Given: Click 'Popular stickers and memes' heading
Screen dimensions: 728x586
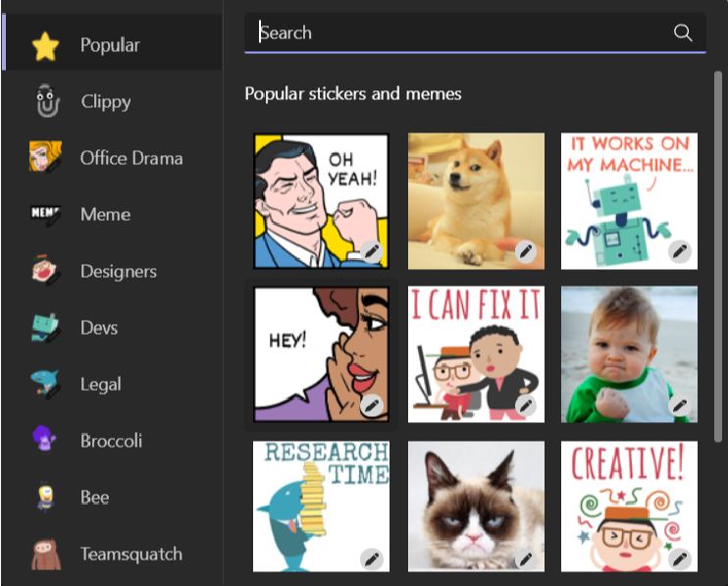Looking at the screenshot, I should [353, 94].
